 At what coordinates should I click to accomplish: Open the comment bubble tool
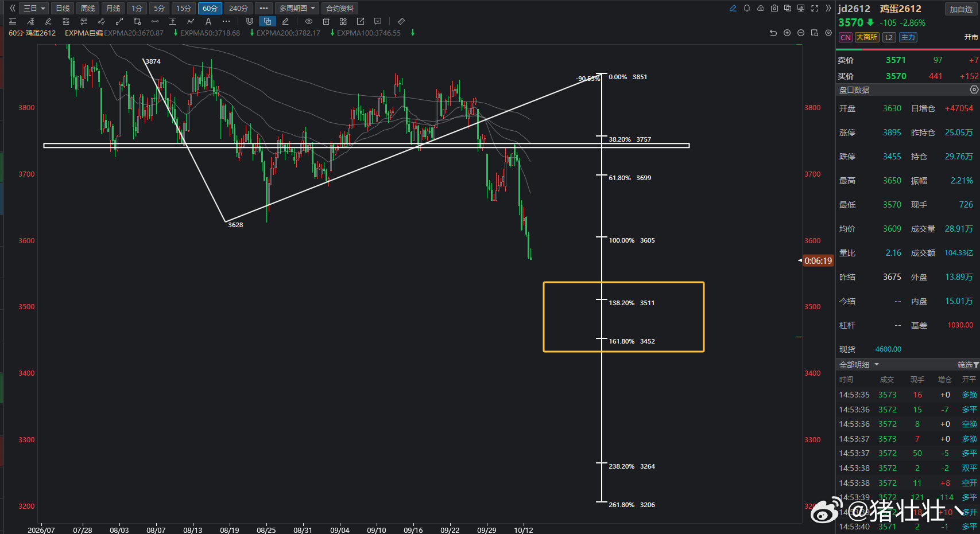pos(378,21)
